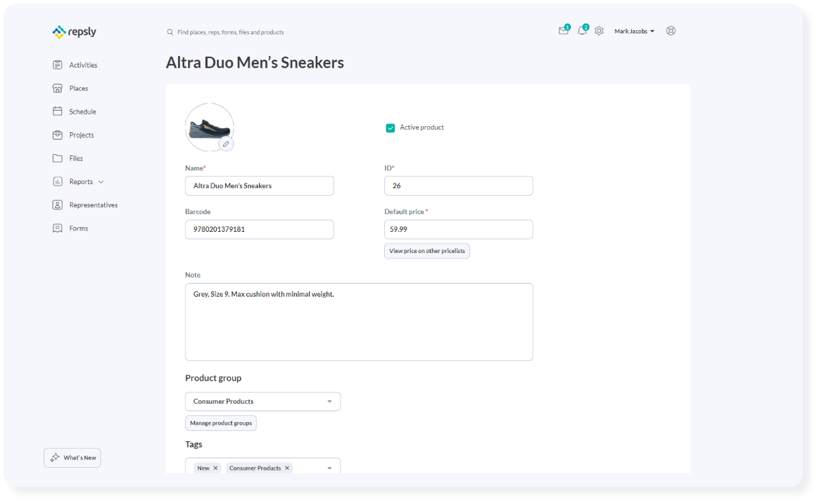820x504 pixels.
Task: Go to Activities in the sidebar
Action: pos(83,65)
